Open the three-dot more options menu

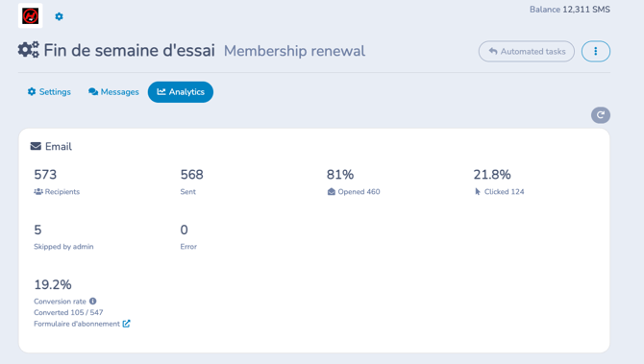tap(596, 51)
